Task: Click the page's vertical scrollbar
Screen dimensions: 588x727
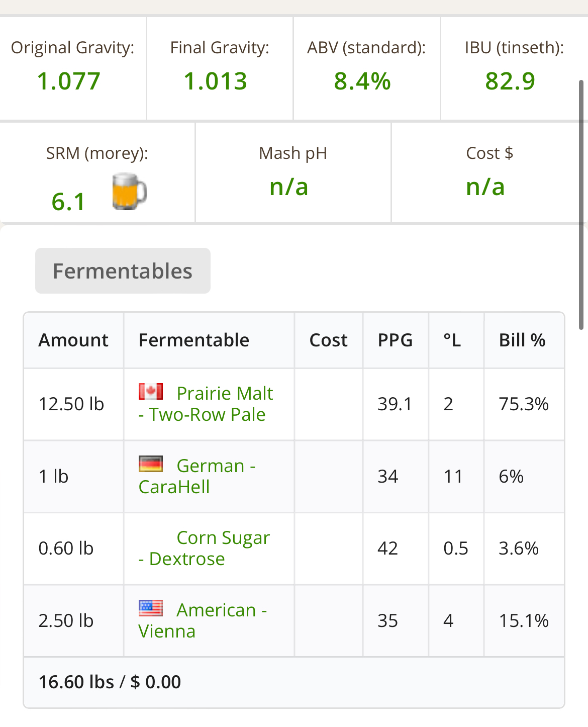Action: pos(581,204)
